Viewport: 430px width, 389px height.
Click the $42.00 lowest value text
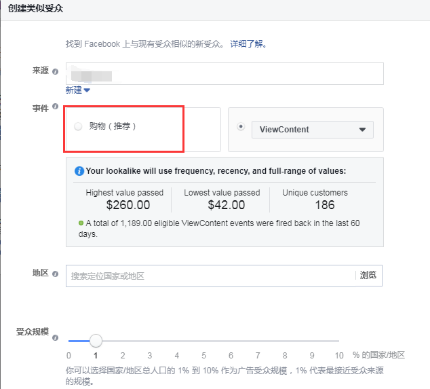pos(226,205)
